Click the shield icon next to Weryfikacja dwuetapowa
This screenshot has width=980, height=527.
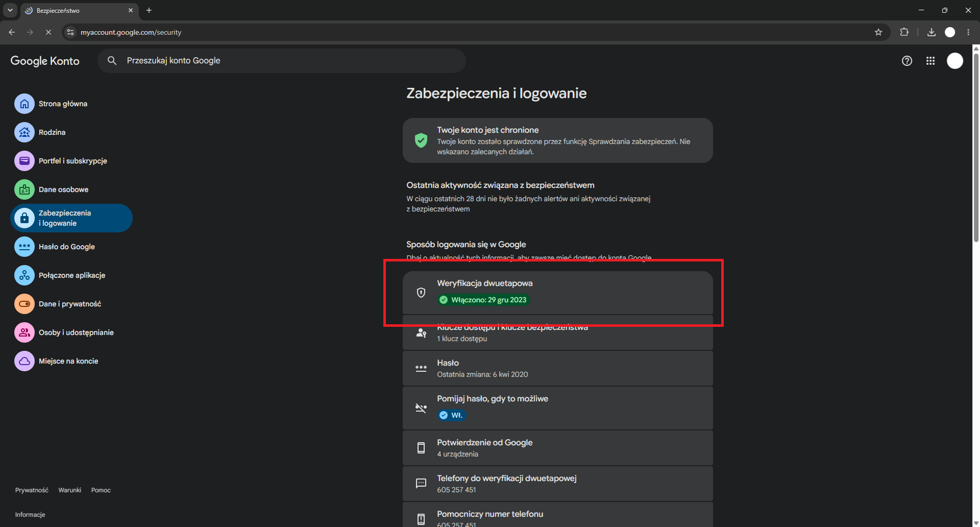pyautogui.click(x=421, y=292)
